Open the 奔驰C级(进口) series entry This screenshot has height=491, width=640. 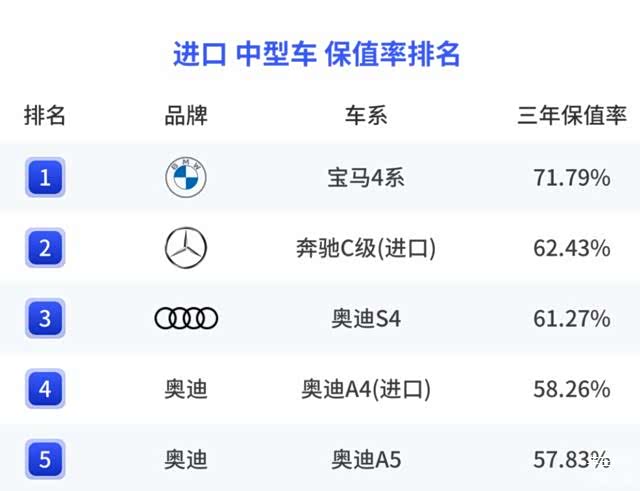coord(366,248)
